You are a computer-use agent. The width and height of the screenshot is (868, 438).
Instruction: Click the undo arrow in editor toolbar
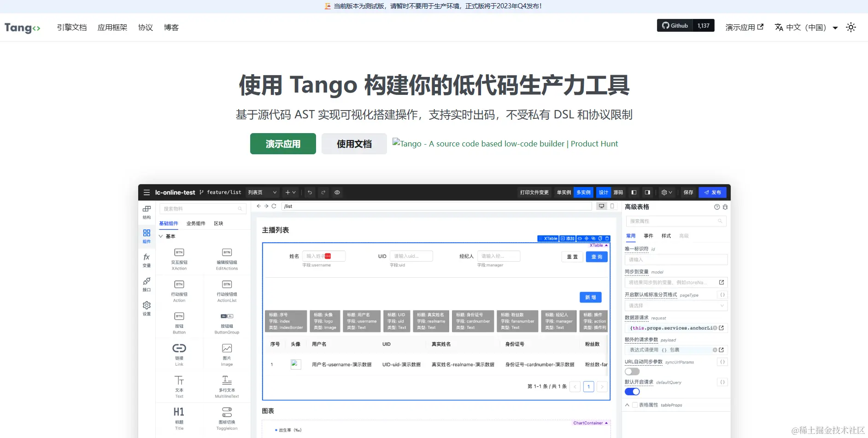point(310,193)
